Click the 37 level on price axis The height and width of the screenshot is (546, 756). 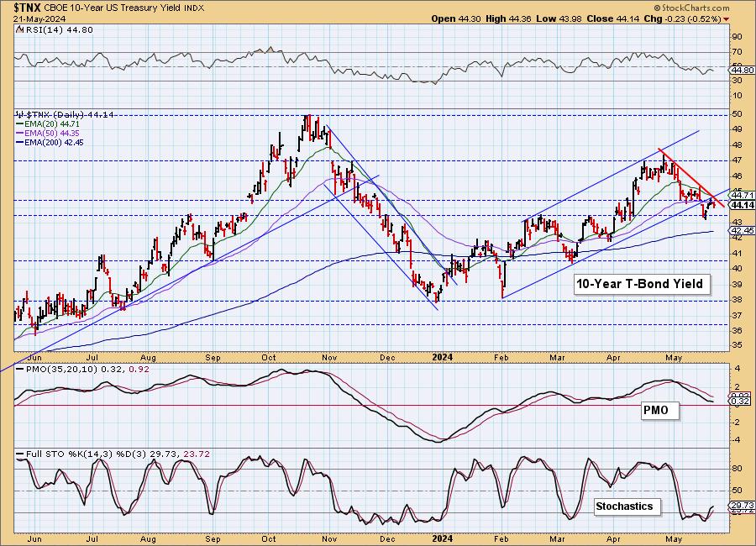(x=738, y=315)
